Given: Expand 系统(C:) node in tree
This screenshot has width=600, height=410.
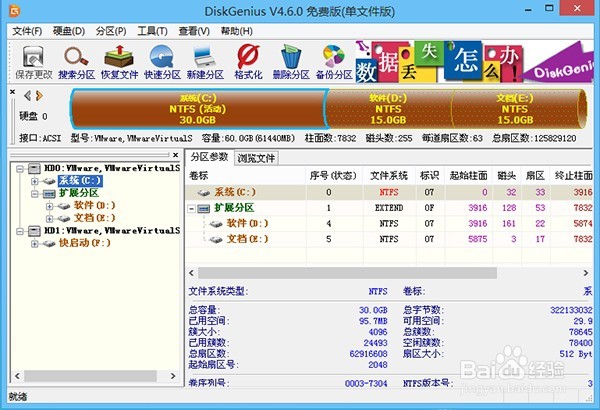Looking at the screenshot, I should coord(35,181).
